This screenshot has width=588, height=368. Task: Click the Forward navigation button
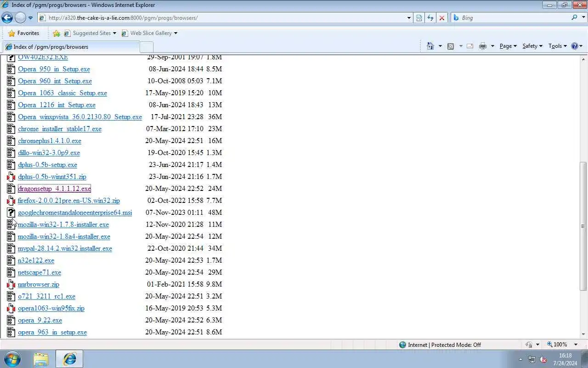20,18
